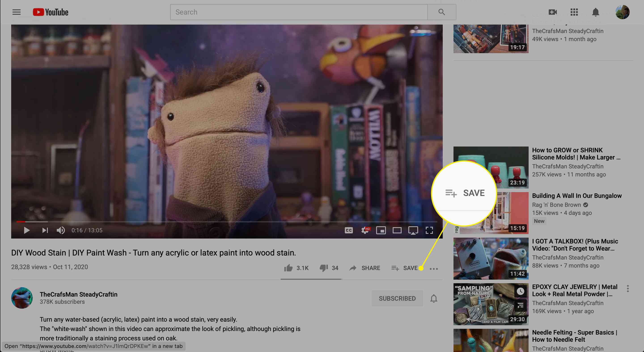Click the 88K views 7 months ago text
The image size is (644, 352).
tap(566, 265)
